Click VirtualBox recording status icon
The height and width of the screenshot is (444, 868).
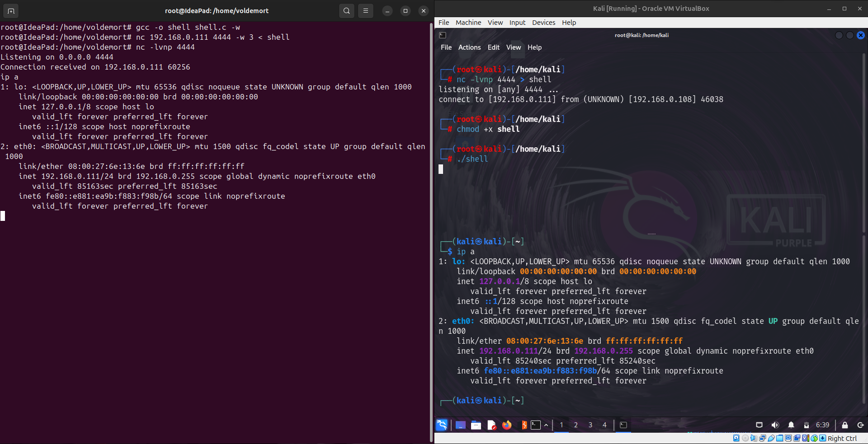(797, 438)
